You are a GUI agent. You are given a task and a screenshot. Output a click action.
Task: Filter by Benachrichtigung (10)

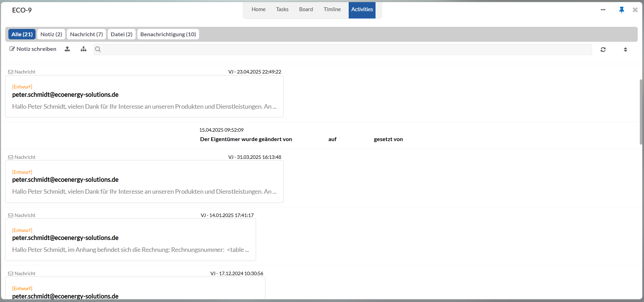(168, 34)
